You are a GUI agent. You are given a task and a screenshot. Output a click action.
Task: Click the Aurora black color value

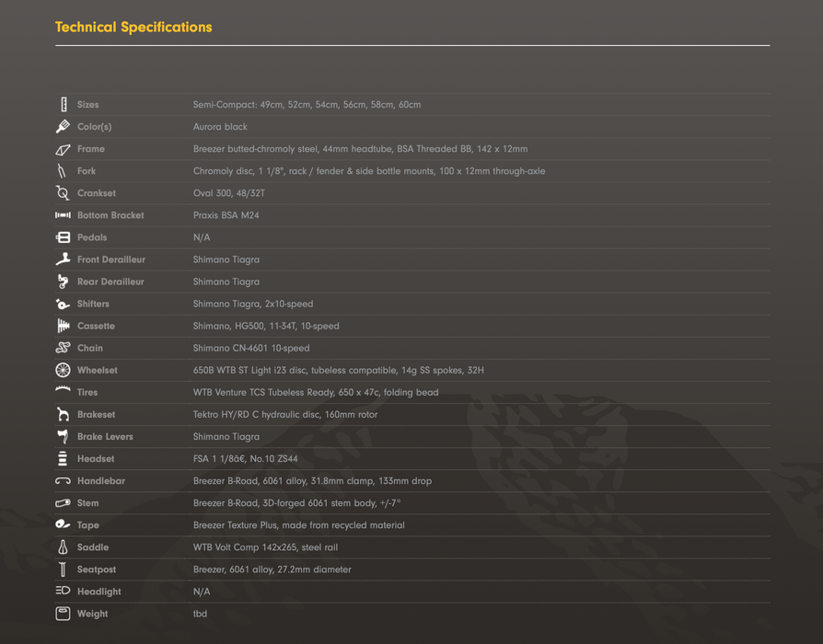coord(220,127)
